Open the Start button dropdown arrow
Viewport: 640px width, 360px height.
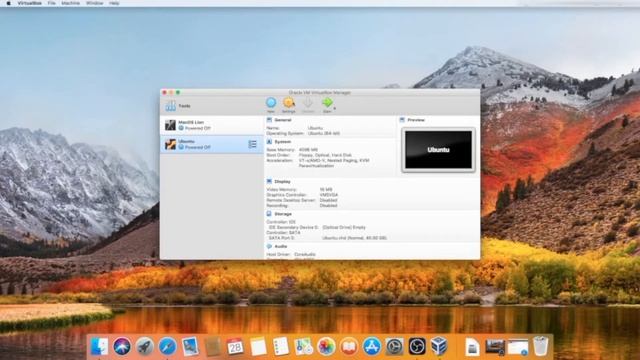point(335,108)
